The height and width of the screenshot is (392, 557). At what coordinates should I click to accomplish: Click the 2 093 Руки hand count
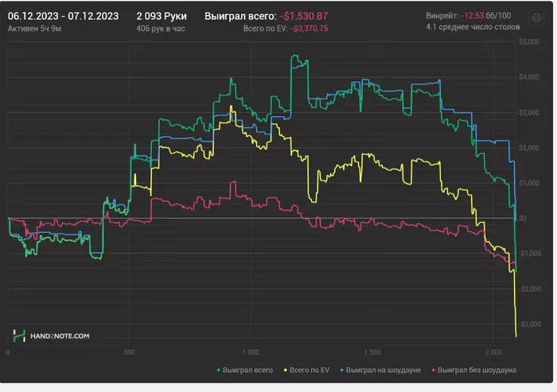162,15
